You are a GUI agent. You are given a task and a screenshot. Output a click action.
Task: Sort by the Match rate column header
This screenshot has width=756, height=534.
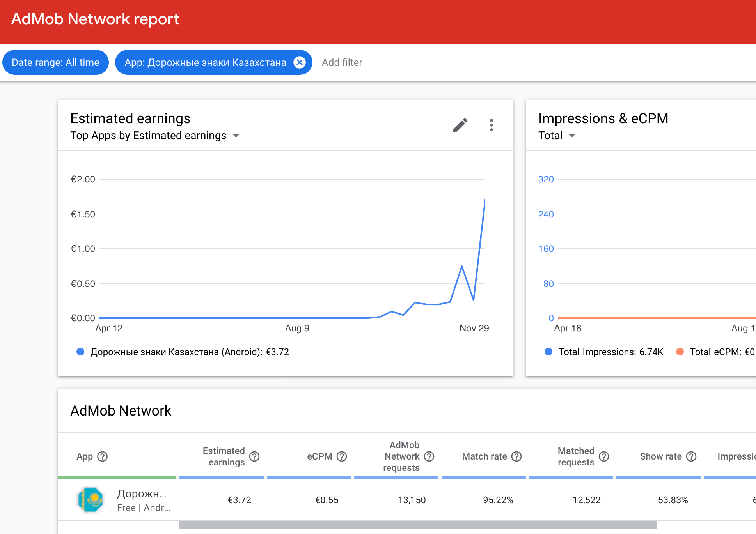pos(484,456)
